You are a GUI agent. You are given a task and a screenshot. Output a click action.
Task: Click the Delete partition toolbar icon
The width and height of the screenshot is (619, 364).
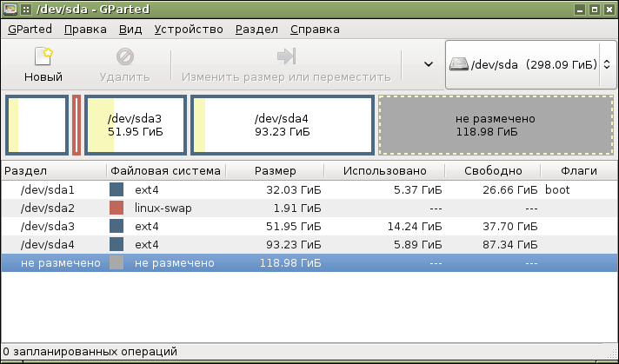point(124,56)
